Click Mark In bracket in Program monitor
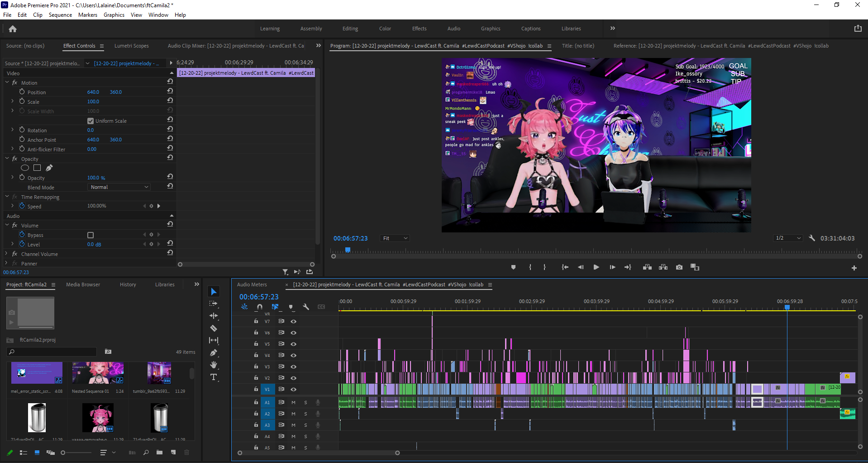The height and width of the screenshot is (463, 868). point(530,267)
